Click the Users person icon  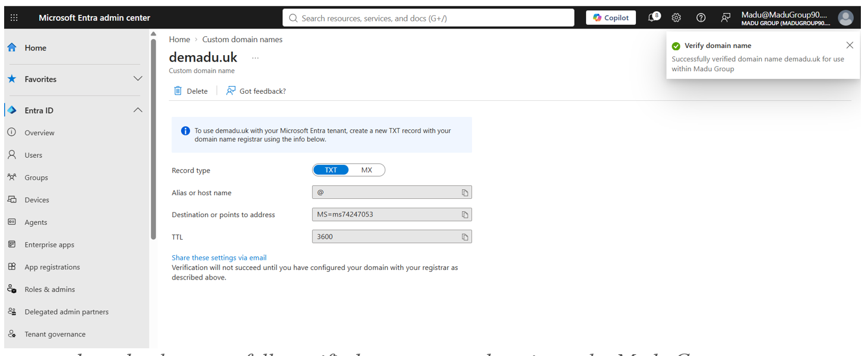12,155
